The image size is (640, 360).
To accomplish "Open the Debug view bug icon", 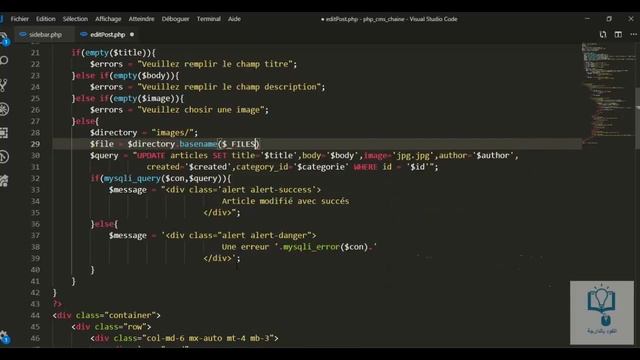I will 4,109.
